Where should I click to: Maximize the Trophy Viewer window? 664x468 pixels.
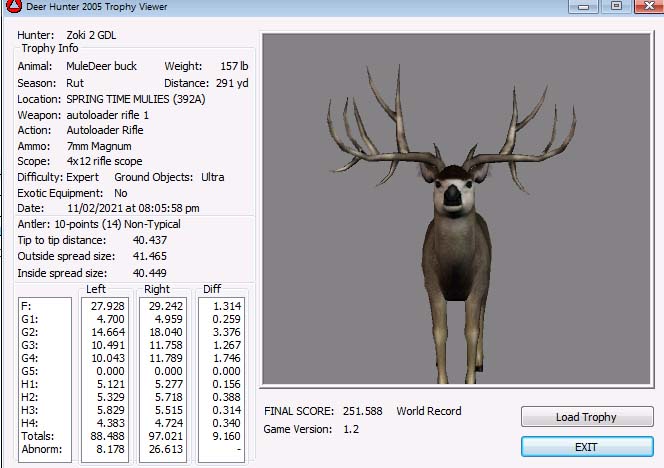tap(616, 6)
